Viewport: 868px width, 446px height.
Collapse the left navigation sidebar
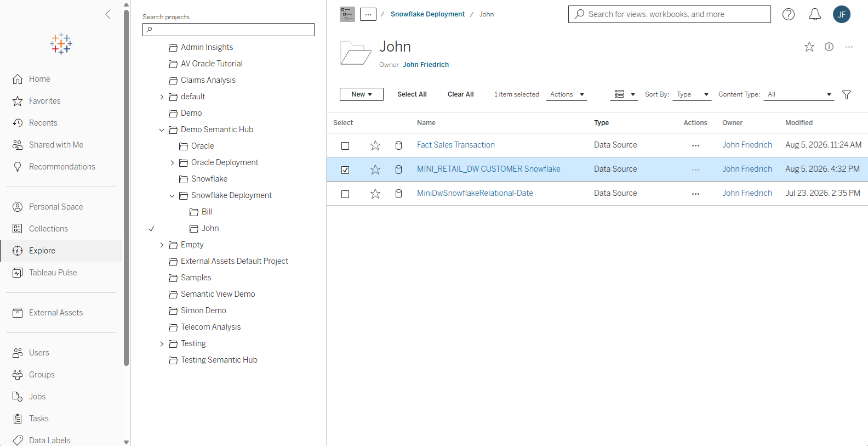tap(108, 14)
